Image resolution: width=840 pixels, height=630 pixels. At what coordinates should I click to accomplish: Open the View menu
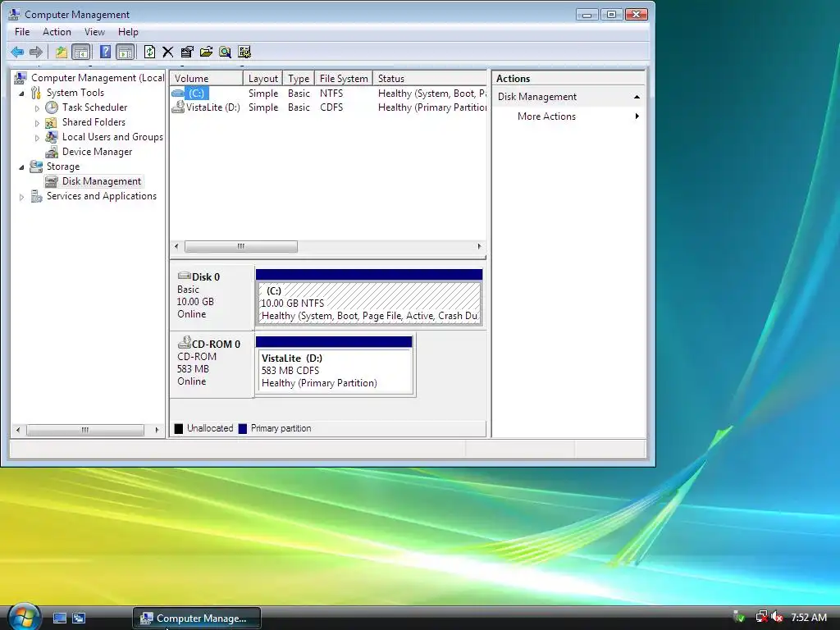click(x=94, y=32)
